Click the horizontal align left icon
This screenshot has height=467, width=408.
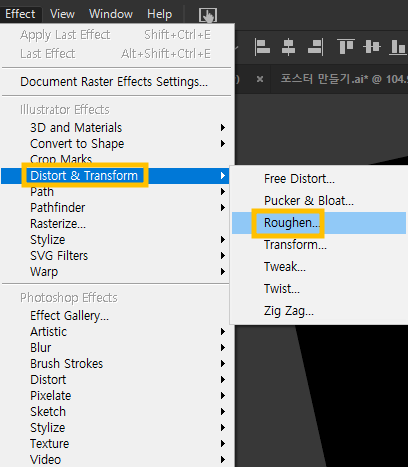point(262,47)
